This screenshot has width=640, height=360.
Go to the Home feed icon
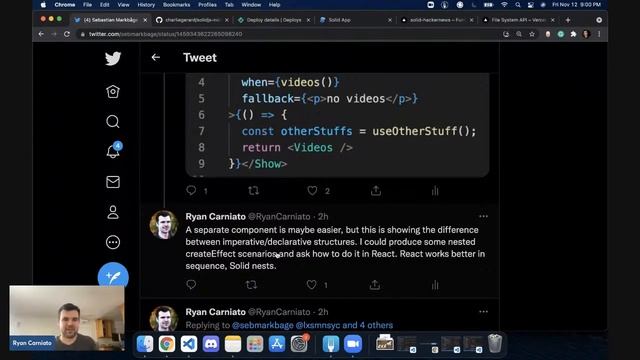click(113, 91)
